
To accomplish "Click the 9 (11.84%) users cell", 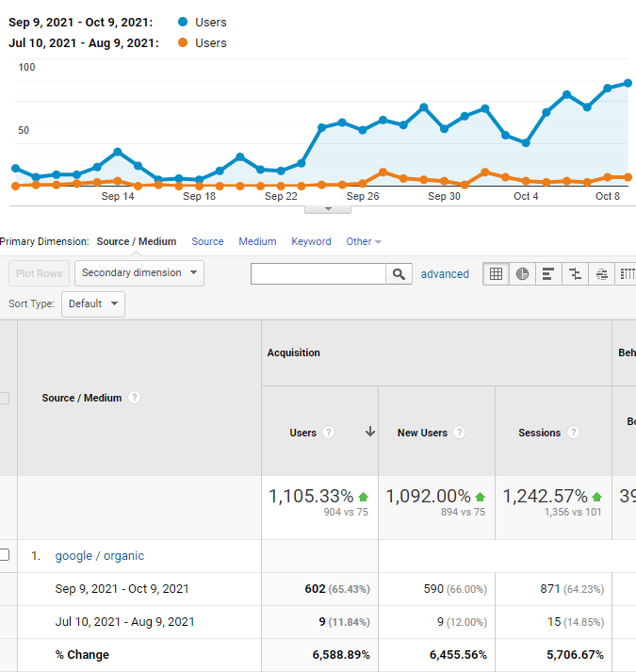I will [344, 622].
